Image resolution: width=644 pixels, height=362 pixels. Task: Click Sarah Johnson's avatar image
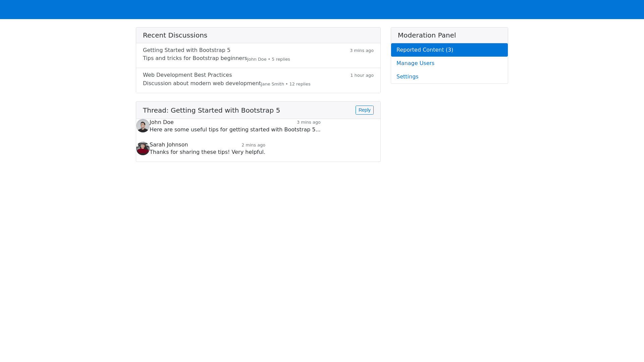143,148
